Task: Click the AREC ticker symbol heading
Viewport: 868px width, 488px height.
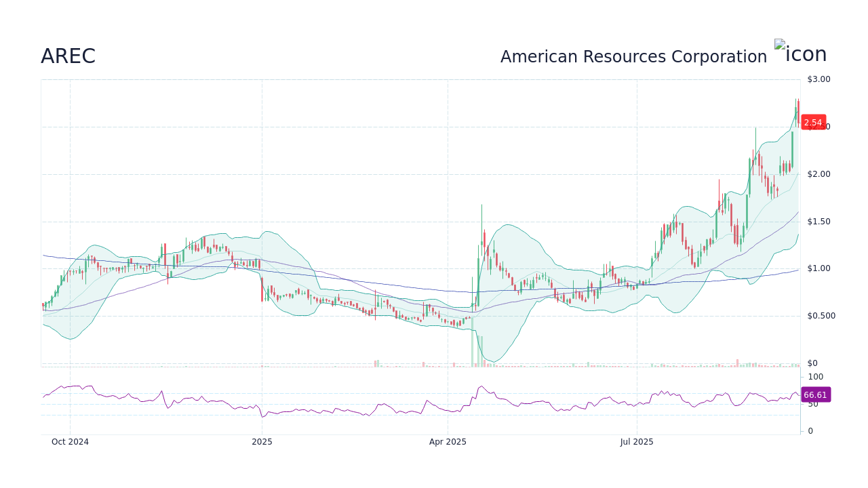Action: (68, 56)
